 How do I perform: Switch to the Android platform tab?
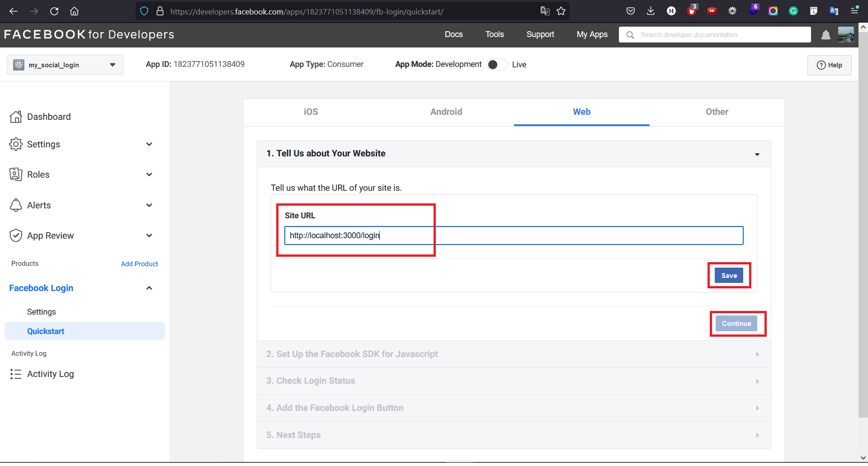[x=446, y=112]
